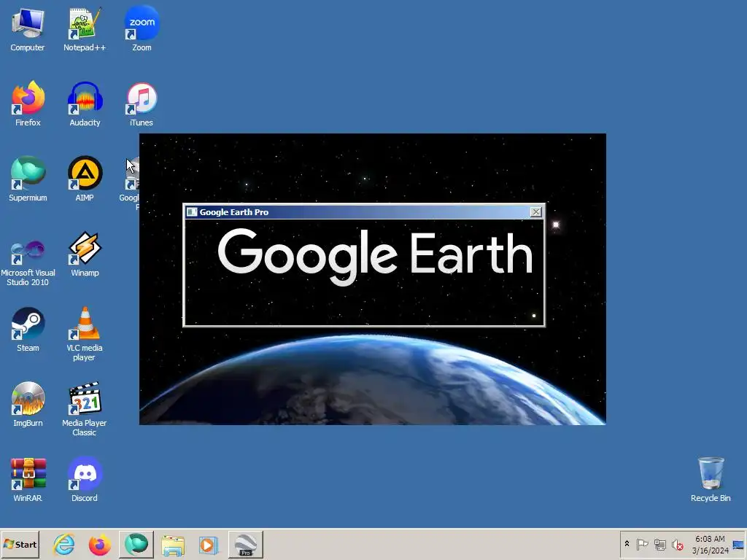The height and width of the screenshot is (560, 747).
Task: Select the Supermium desktop icon
Action: 28,179
